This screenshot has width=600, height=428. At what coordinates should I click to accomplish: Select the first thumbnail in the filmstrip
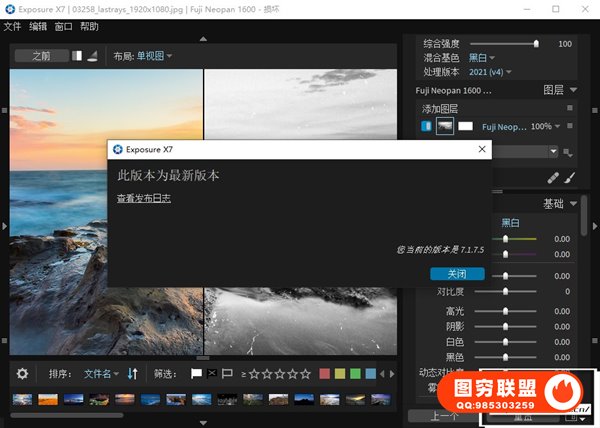point(22,400)
